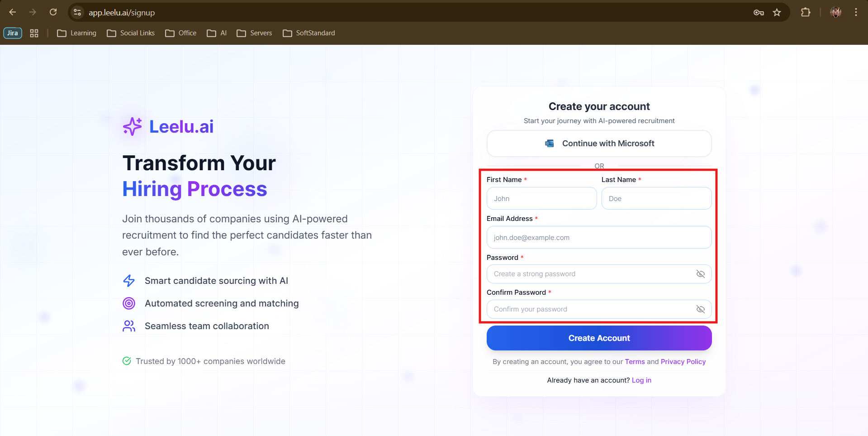Show Confirm Password text via eye icon

click(700, 309)
